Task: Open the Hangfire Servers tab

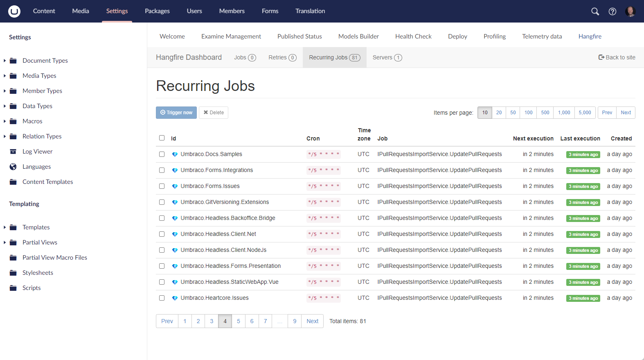Action: pos(387,57)
